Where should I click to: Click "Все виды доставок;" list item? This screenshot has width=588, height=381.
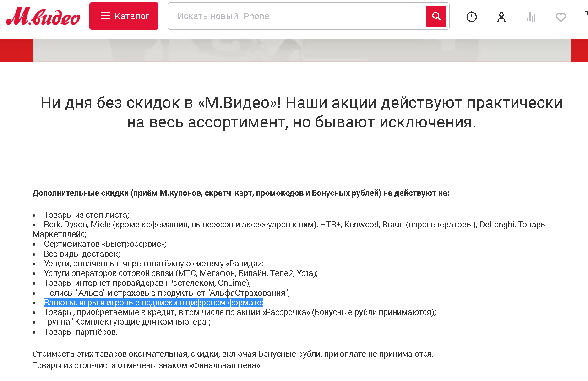tap(82, 254)
